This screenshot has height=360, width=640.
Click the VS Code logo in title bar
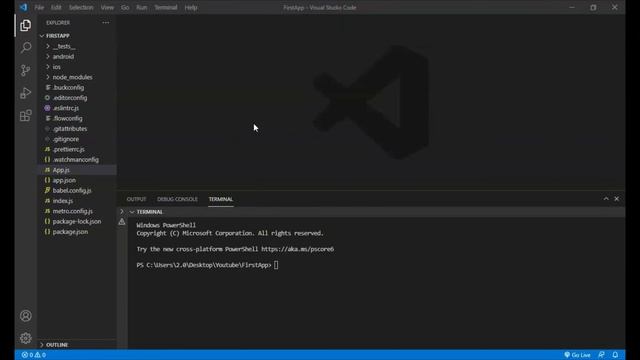coord(23,7)
